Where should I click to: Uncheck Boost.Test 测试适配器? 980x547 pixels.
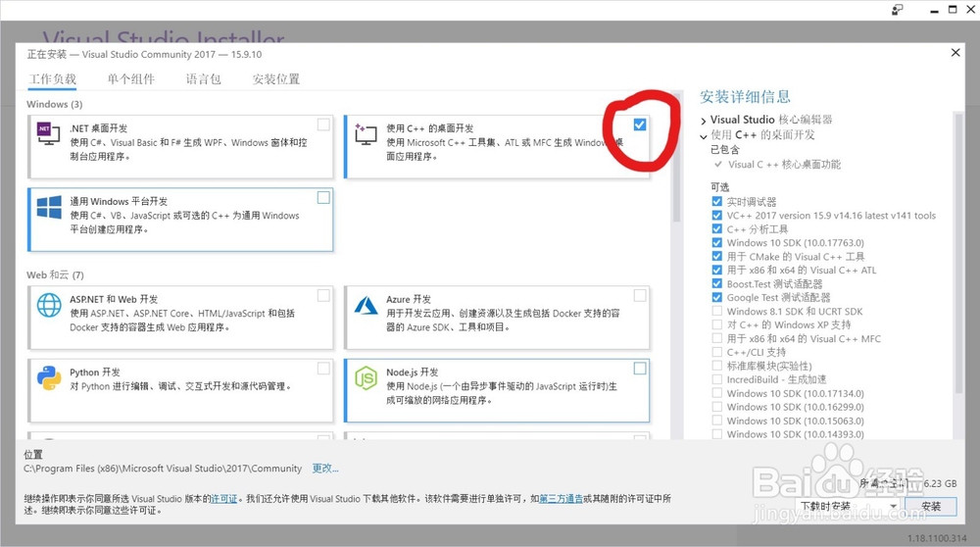click(717, 284)
